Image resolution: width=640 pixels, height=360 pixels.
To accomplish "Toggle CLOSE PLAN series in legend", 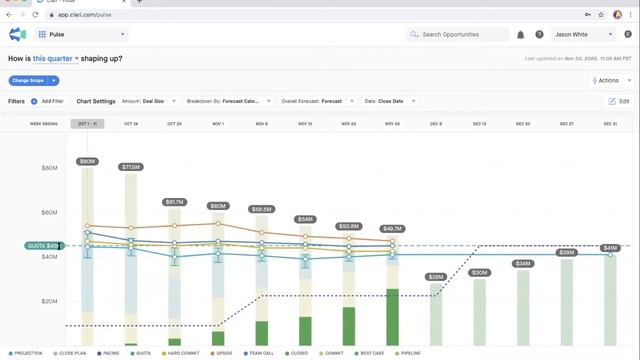I will pos(70,353).
